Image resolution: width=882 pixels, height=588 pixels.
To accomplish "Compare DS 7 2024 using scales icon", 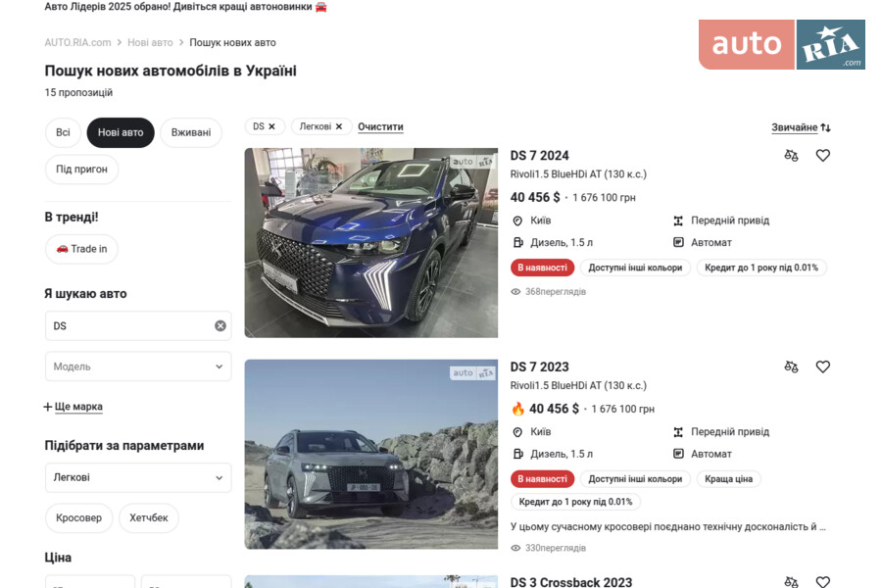I will point(791,155).
